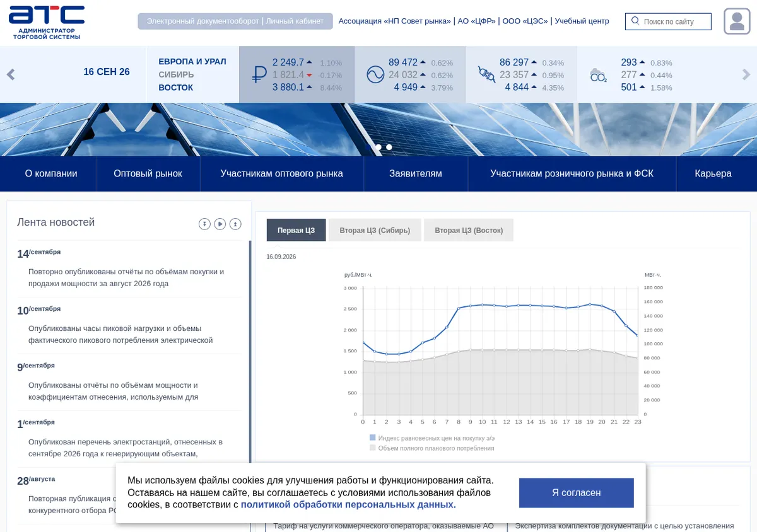757x532 pixels.
Task: Open the О компании menu
Action: [x=51, y=173]
